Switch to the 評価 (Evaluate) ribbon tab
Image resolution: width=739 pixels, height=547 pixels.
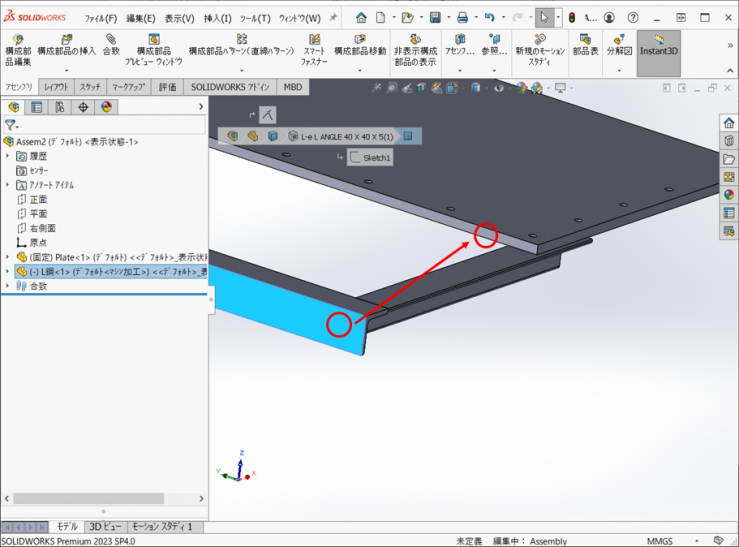point(167,87)
